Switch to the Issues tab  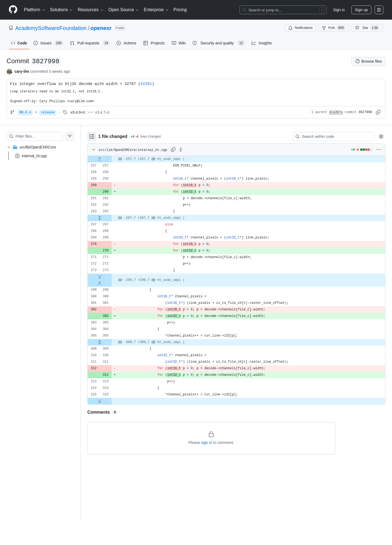click(48, 43)
